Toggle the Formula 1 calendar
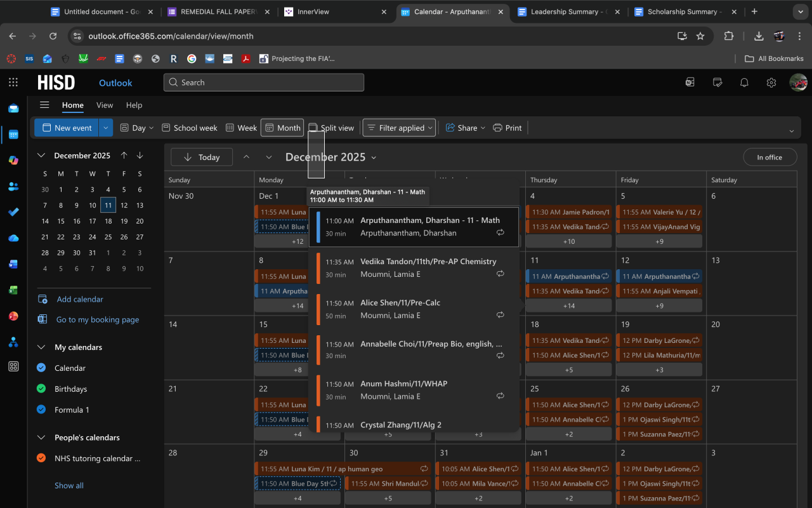 click(x=41, y=410)
